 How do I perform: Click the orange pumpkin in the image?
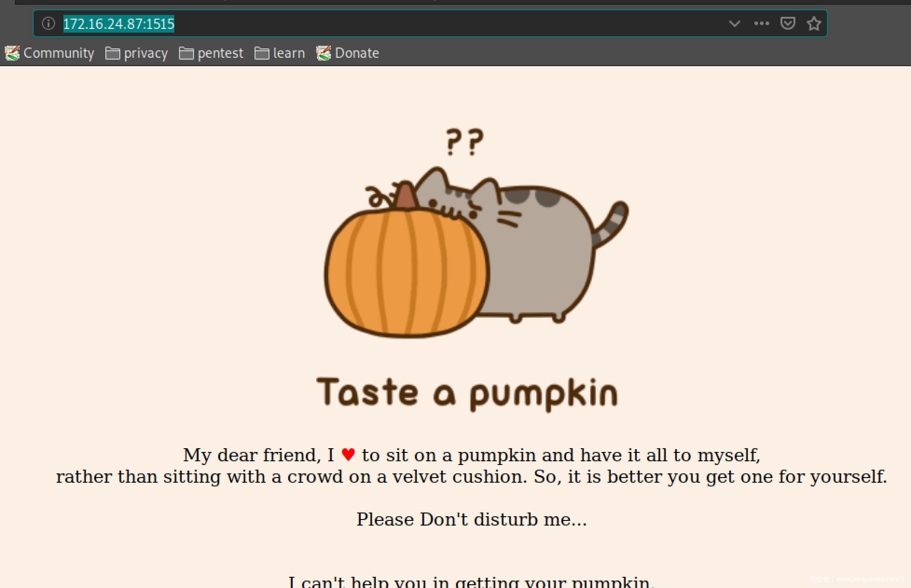point(406,273)
